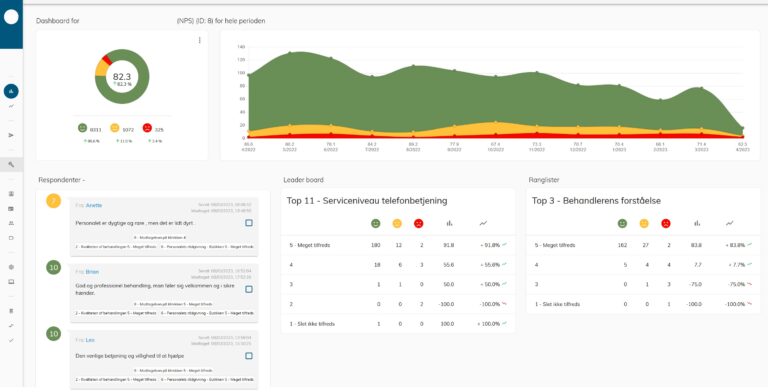The width and height of the screenshot is (768, 392).
Task: Click green smiley column header in Leader board
Action: [376, 223]
